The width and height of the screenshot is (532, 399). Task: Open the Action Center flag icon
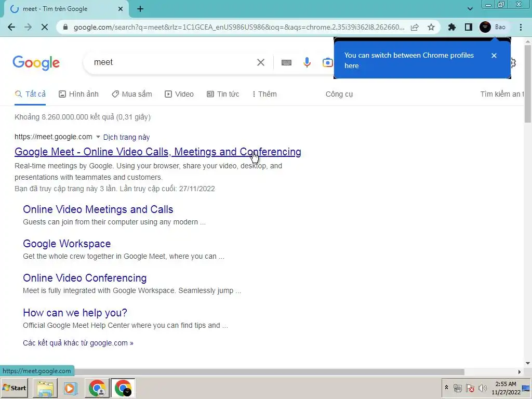click(x=470, y=388)
